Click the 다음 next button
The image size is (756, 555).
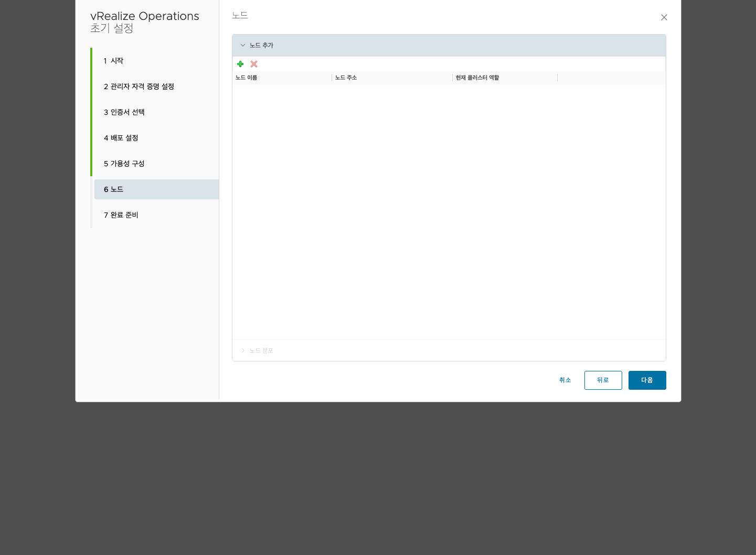647,380
